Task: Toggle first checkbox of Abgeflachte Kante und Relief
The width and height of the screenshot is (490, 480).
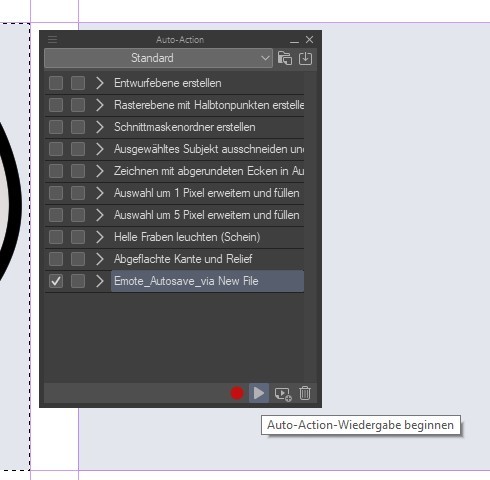Action: (56, 259)
